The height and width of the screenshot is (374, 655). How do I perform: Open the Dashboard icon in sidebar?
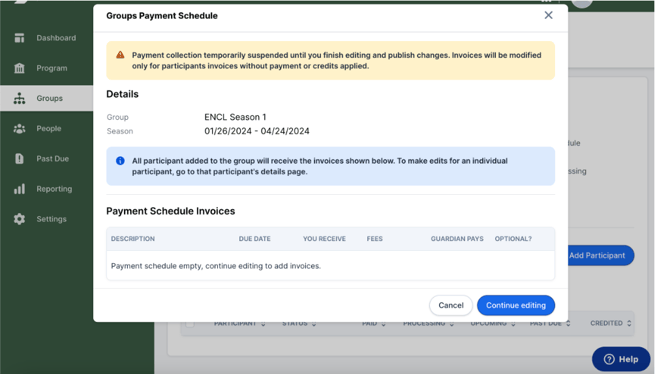coord(19,38)
